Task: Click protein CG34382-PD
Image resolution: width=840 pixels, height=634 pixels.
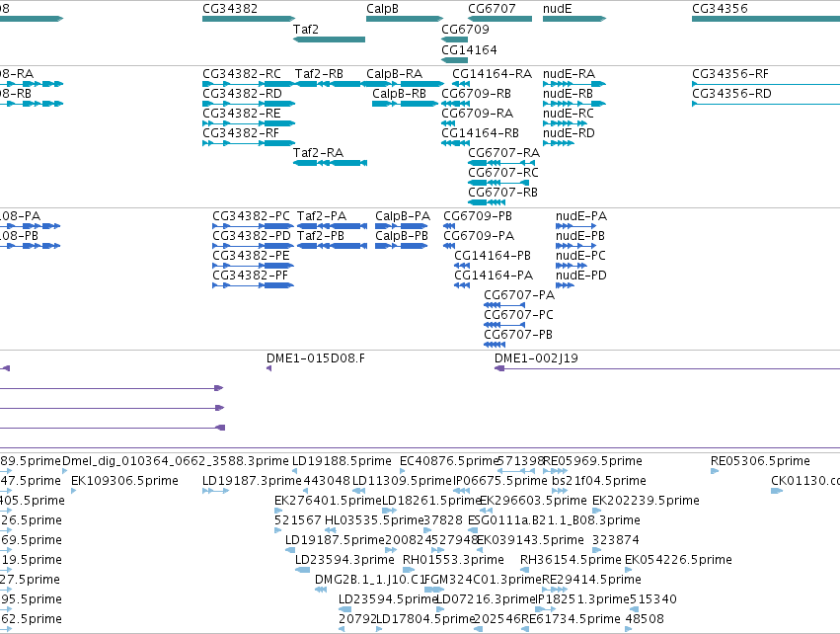Action: tap(252, 236)
